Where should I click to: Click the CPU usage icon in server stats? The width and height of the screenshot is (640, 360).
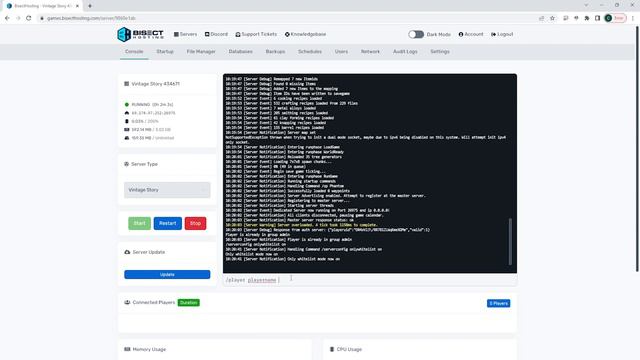pos(127,121)
